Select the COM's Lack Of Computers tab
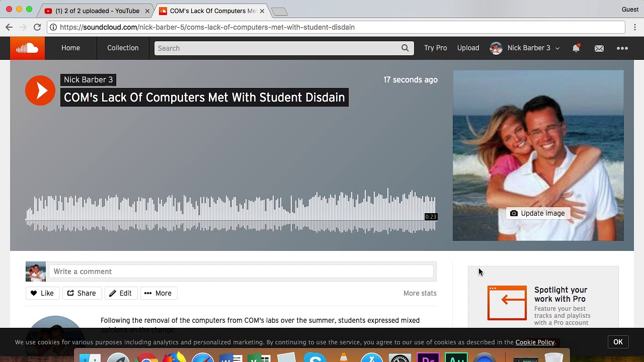644x362 pixels. coord(211,11)
